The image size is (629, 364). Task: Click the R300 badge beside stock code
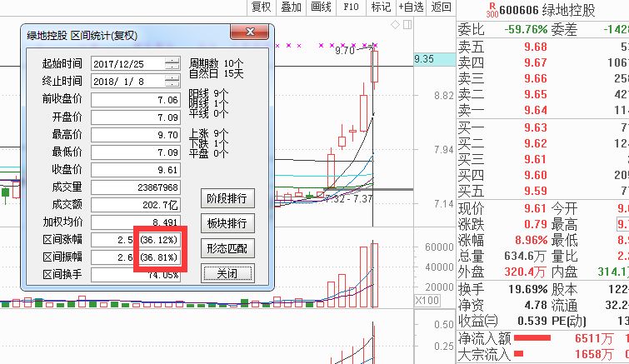(492, 10)
